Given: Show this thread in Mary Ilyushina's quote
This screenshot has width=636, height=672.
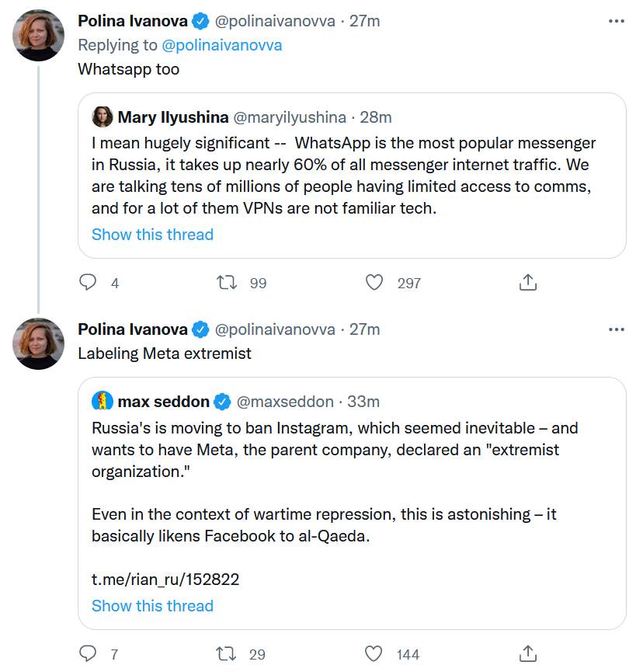Looking at the screenshot, I should [x=152, y=235].
